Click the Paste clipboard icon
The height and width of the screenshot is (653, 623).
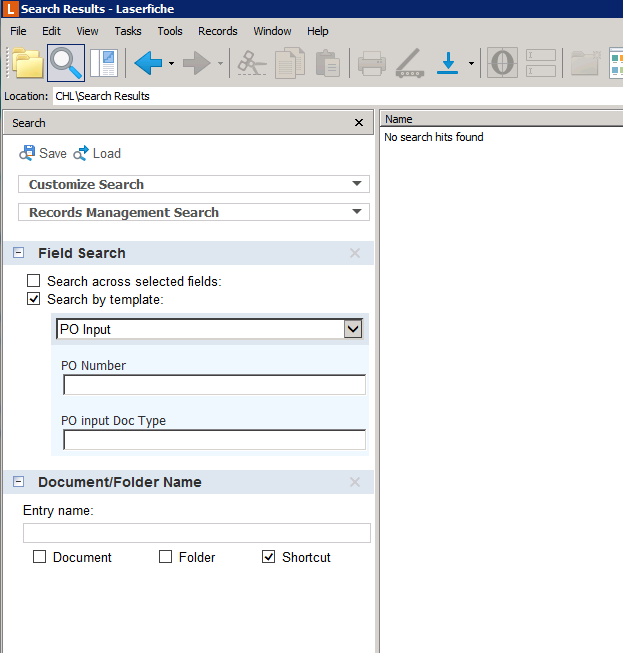(328, 63)
